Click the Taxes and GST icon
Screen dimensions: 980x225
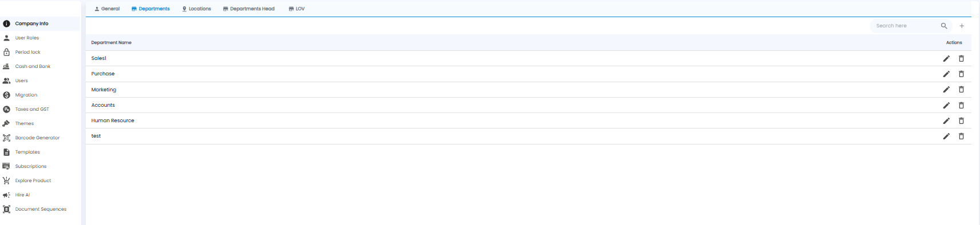tap(6, 109)
